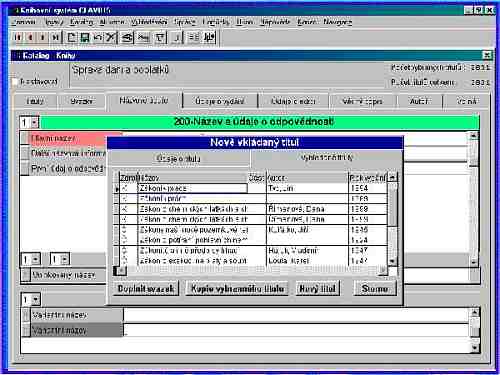This screenshot has width=500, height=375.
Task: Click the filter funnel toolbar icon
Action: coord(160,37)
